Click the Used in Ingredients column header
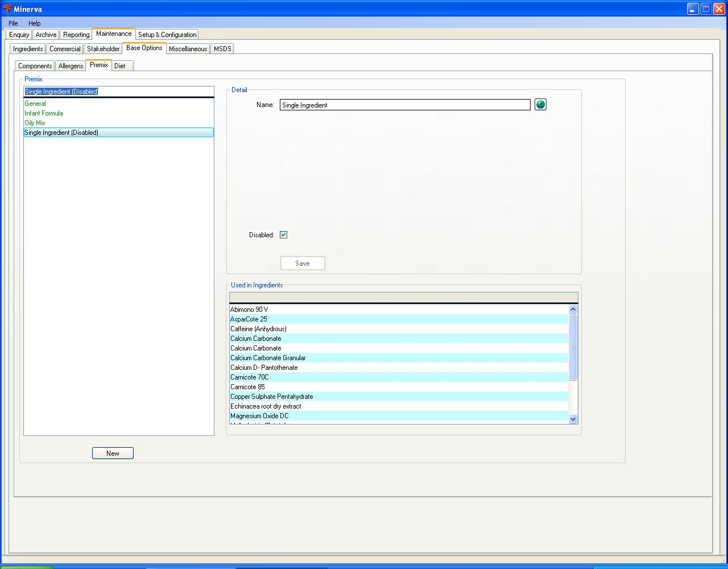Screen dimensions: 728x569 [403, 298]
